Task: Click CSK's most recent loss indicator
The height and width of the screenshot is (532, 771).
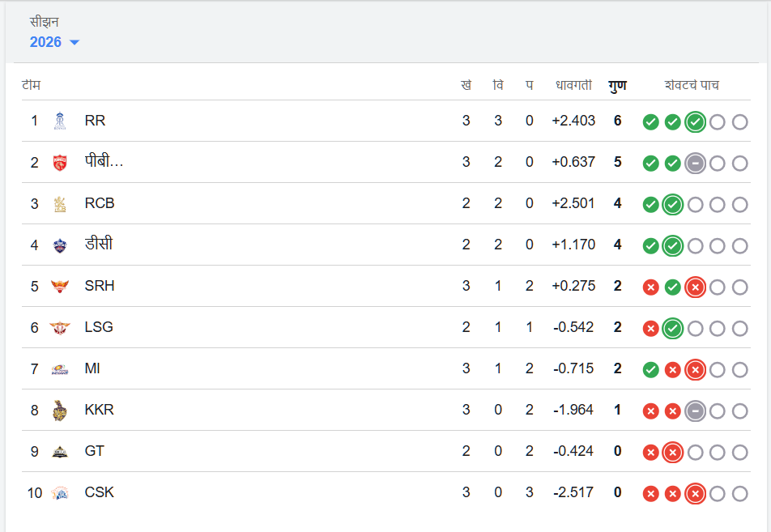Action: point(695,494)
